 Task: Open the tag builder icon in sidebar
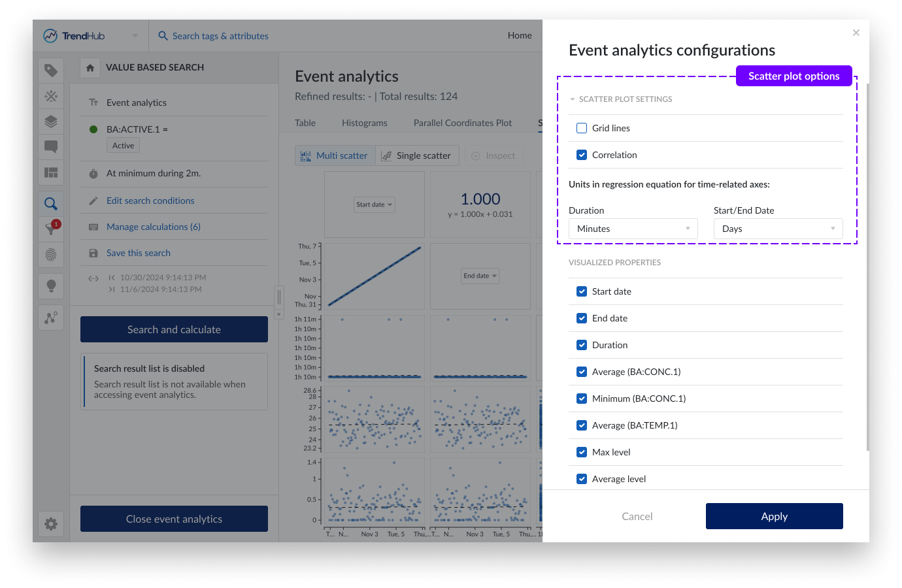point(51,71)
